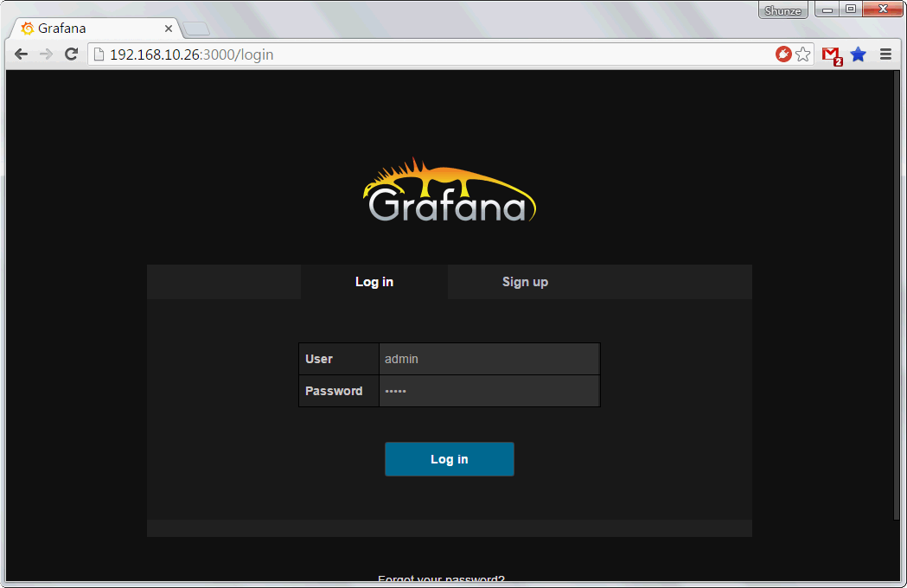Click the address bar URL
Image resolution: width=907 pixels, height=588 pixels.
(x=191, y=54)
